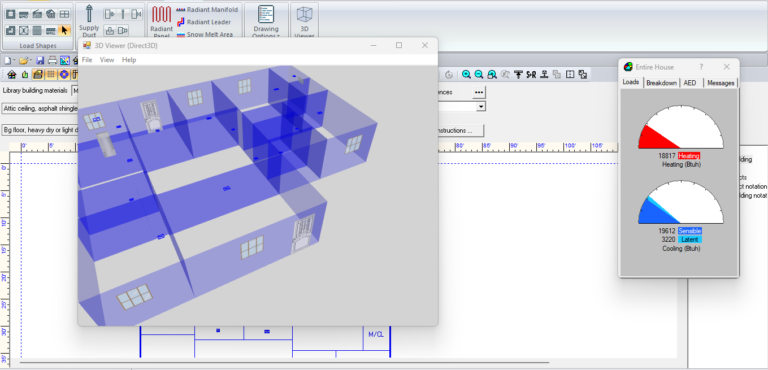The width and height of the screenshot is (768, 370).
Task: Click the cooling gauge dial
Action: (680, 202)
